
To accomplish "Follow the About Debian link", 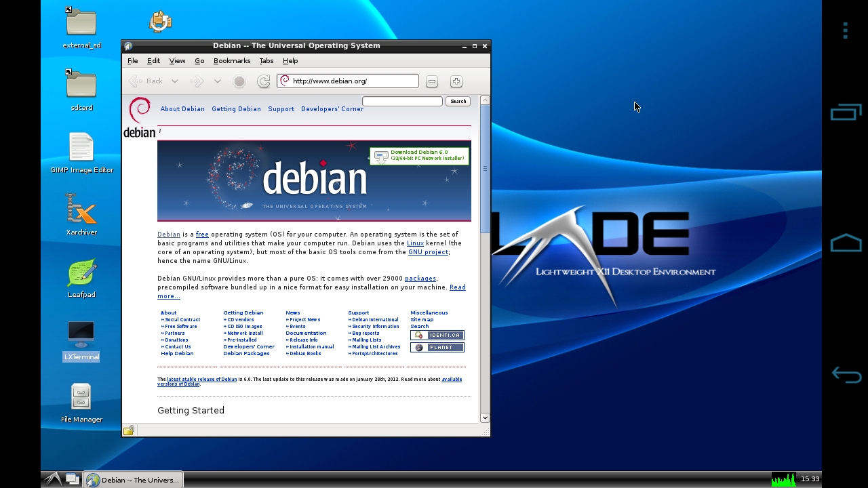I will pyautogui.click(x=182, y=109).
